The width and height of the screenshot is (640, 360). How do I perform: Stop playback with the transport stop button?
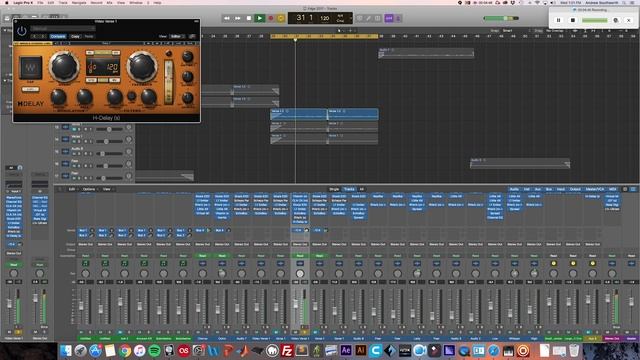pyautogui.click(x=249, y=18)
